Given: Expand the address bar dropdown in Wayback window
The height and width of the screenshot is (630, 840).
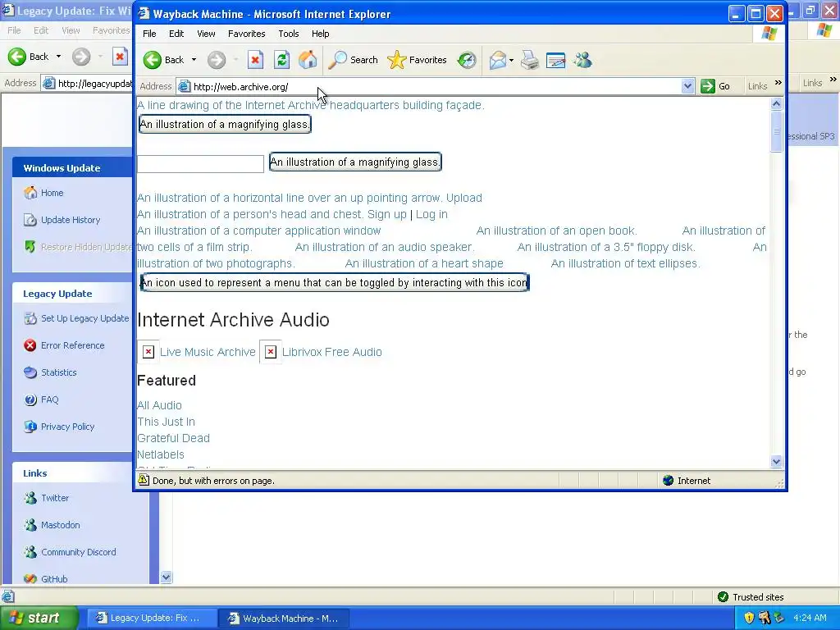Looking at the screenshot, I should tap(688, 86).
